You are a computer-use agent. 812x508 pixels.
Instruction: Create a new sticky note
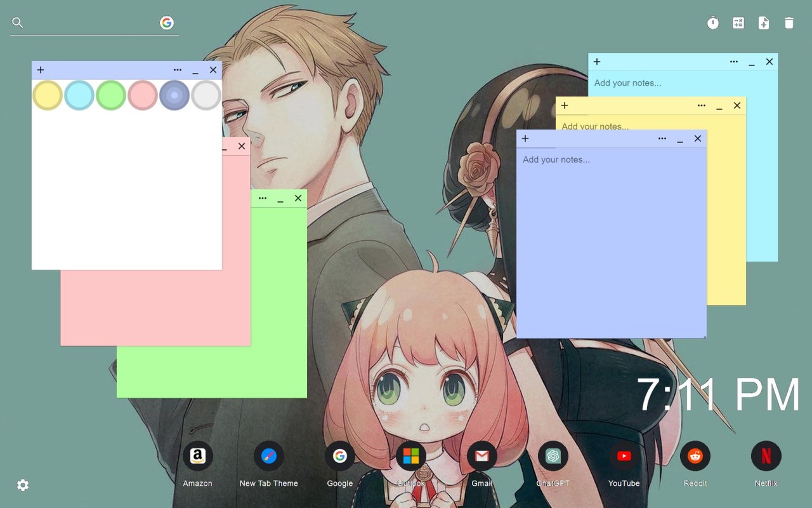(x=764, y=23)
